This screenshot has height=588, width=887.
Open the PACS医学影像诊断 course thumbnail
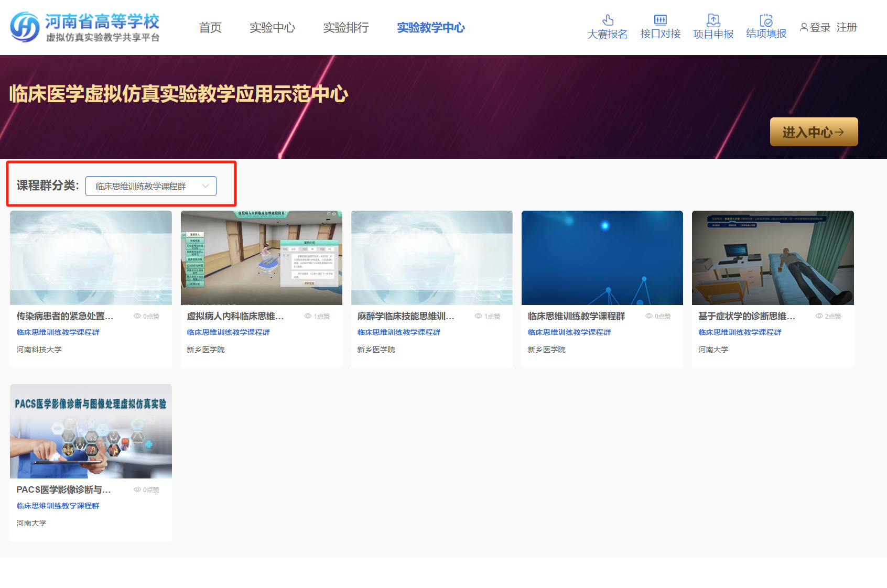91,431
